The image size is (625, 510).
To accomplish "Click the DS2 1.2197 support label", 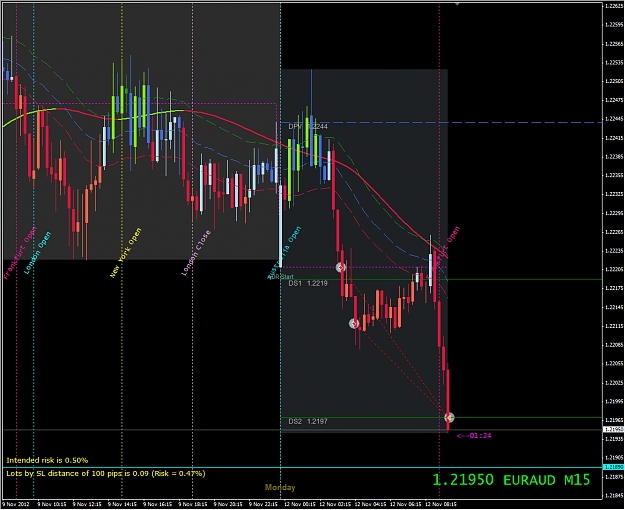I will tap(308, 421).
